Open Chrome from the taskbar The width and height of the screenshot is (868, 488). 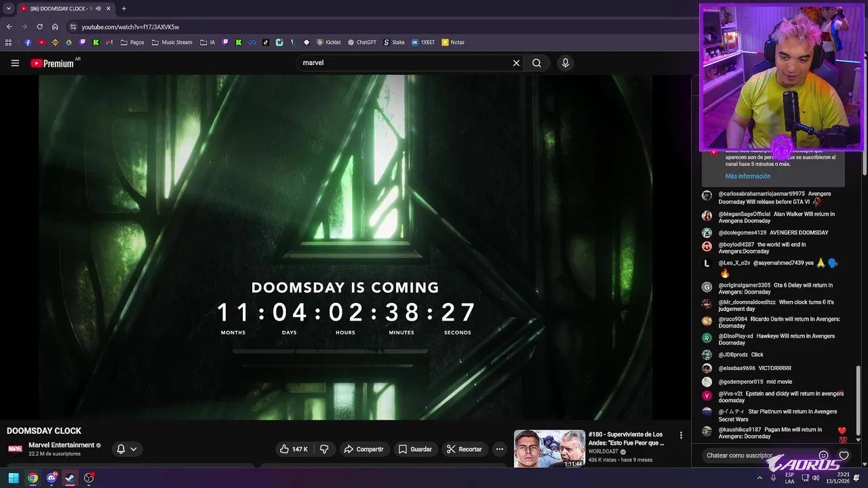click(33, 478)
